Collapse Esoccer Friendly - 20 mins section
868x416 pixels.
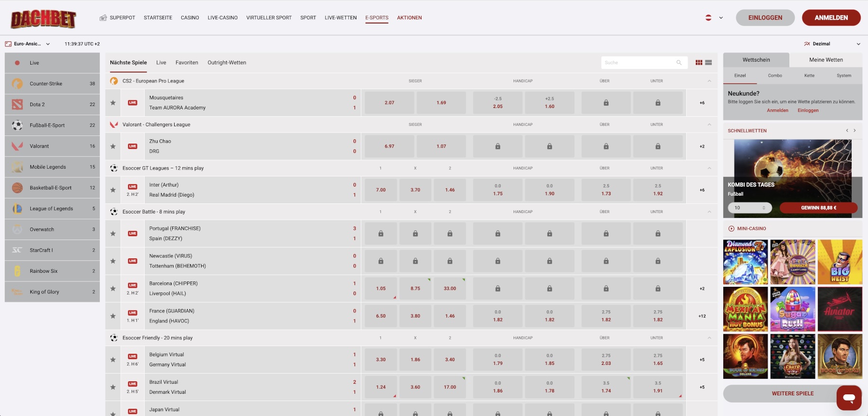[709, 338]
